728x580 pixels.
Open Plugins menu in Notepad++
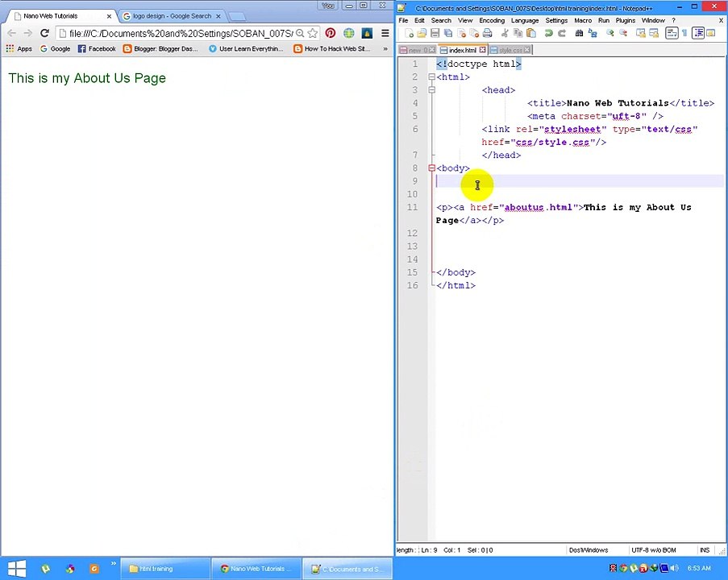[x=626, y=20]
